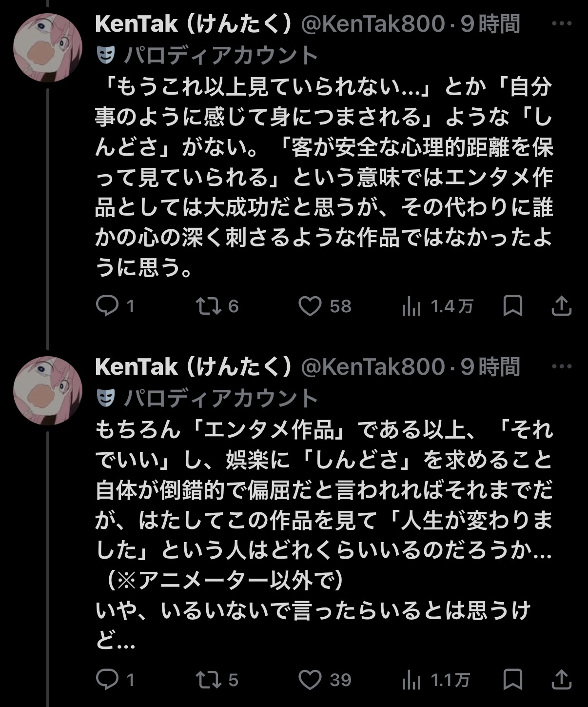
Task: Open more options menu on first tweet
Action: pyautogui.click(x=561, y=23)
